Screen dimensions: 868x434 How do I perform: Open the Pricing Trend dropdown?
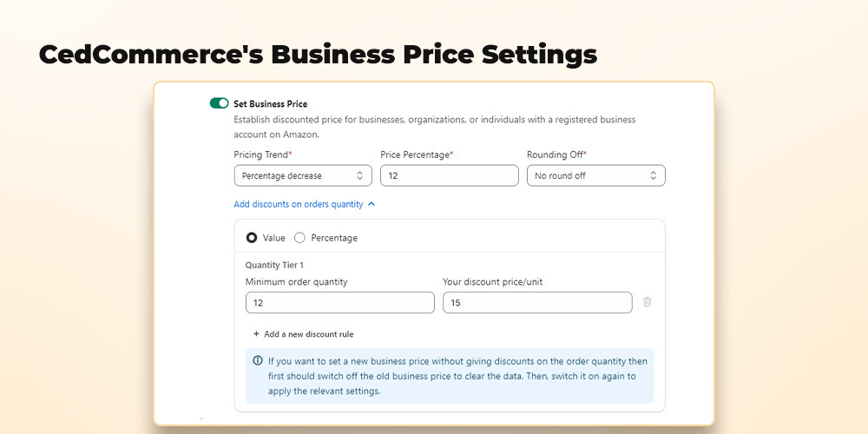point(303,175)
